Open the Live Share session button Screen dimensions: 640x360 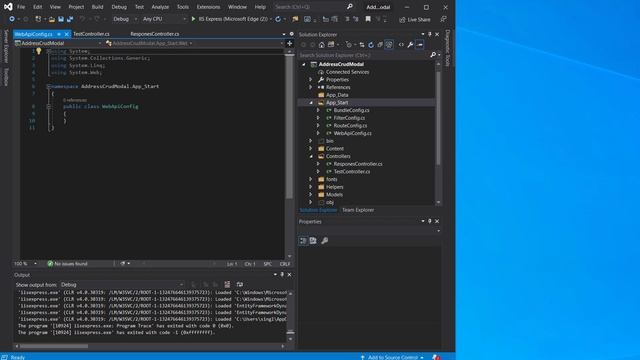click(x=415, y=19)
